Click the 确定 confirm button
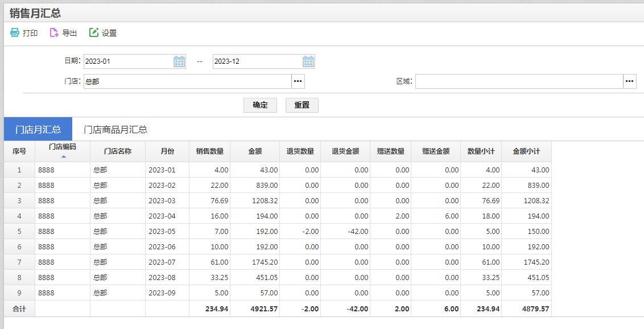 click(x=260, y=105)
